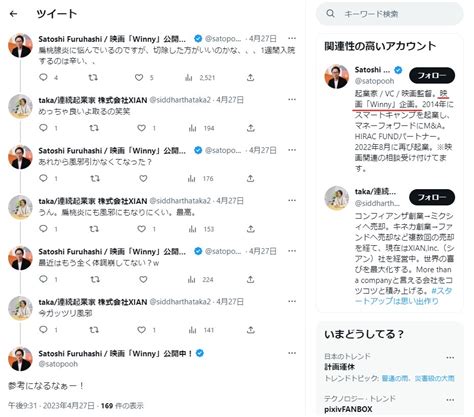Open the #スタートアップは思い出作り hashtag link

404,296
